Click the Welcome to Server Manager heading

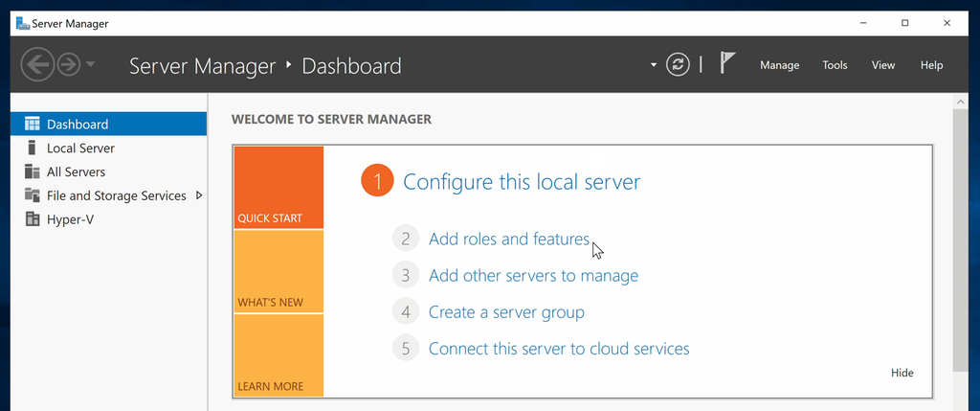tap(331, 119)
